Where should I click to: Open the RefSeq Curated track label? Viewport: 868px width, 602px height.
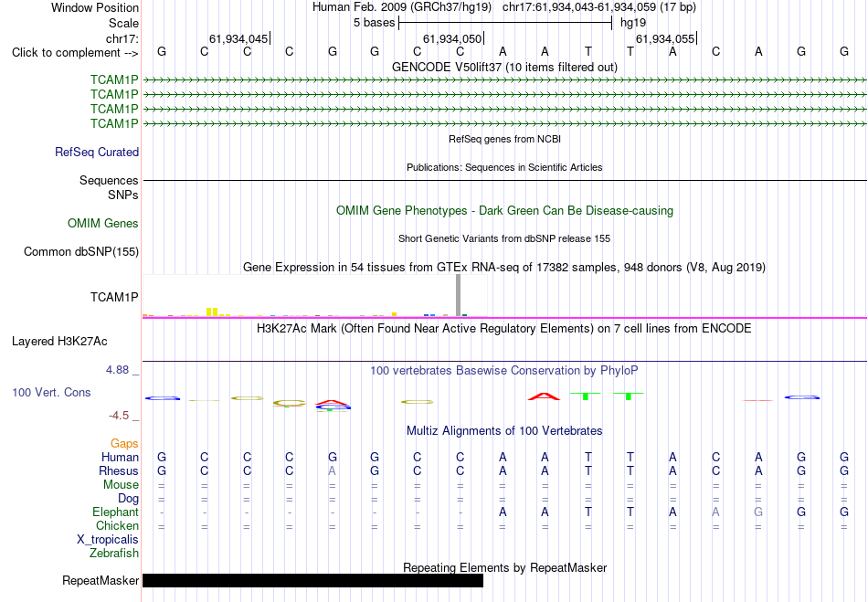pyautogui.click(x=96, y=153)
